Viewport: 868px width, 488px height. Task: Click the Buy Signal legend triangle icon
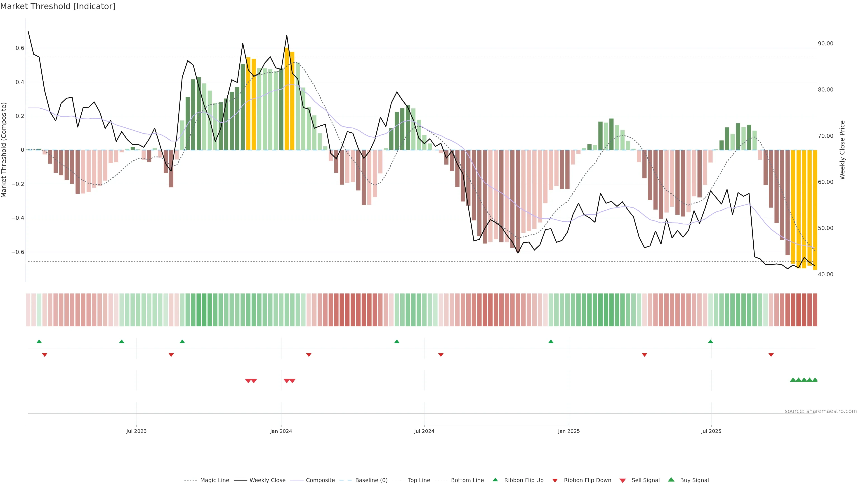[671, 480]
